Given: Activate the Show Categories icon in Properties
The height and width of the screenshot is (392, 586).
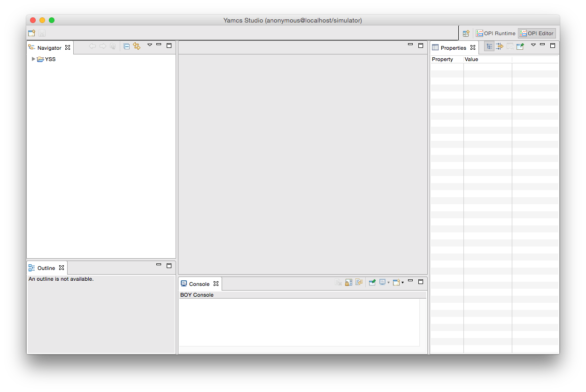Looking at the screenshot, I should click(489, 46).
